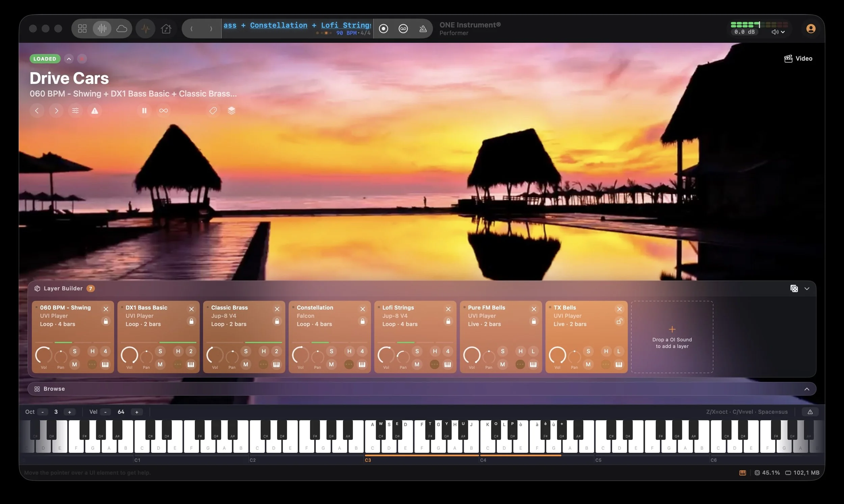Toggle the unlocked padlock on TX Bells

pyautogui.click(x=619, y=321)
